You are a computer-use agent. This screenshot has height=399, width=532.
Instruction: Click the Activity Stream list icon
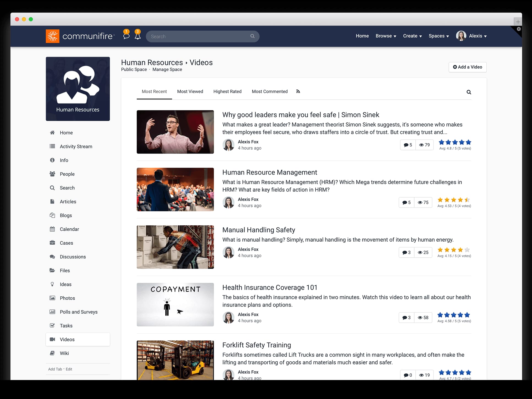(x=52, y=146)
